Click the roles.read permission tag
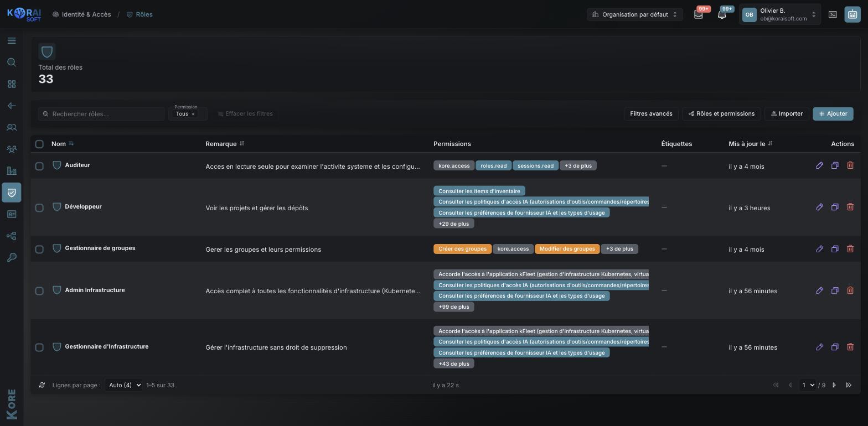This screenshot has height=426, width=868. click(x=493, y=165)
